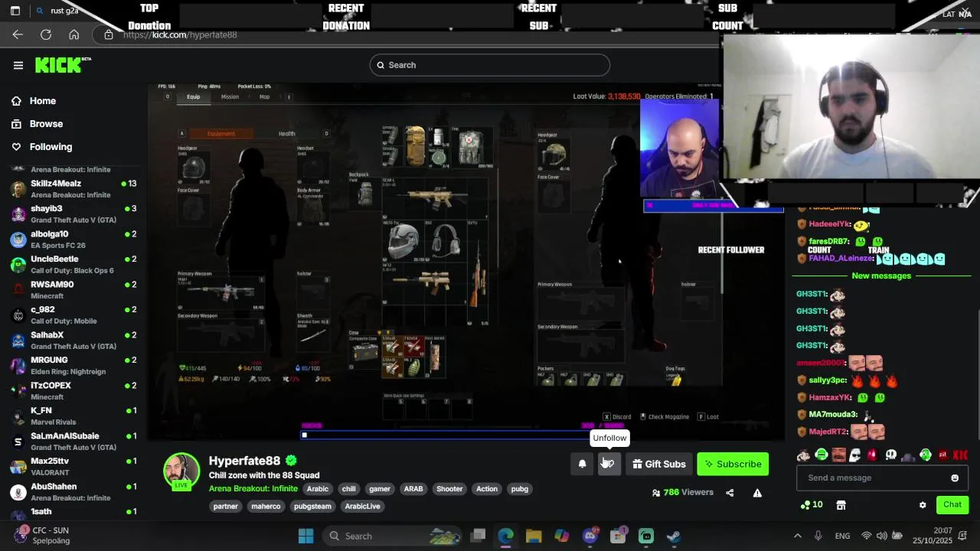The height and width of the screenshot is (551, 980).
Task: Open the browser home icon
Action: pos(74,34)
